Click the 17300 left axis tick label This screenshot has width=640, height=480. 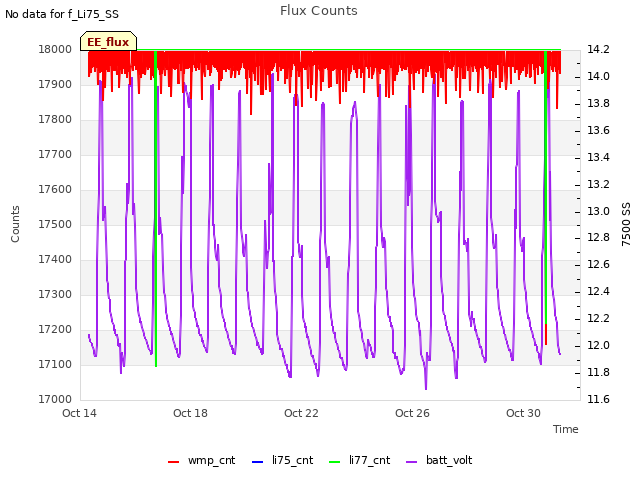click(x=55, y=295)
